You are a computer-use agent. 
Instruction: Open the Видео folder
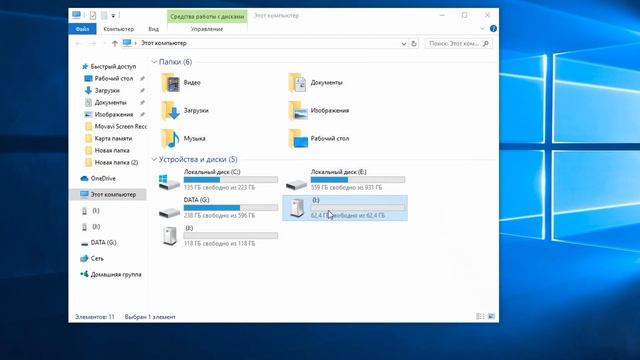coord(181,82)
